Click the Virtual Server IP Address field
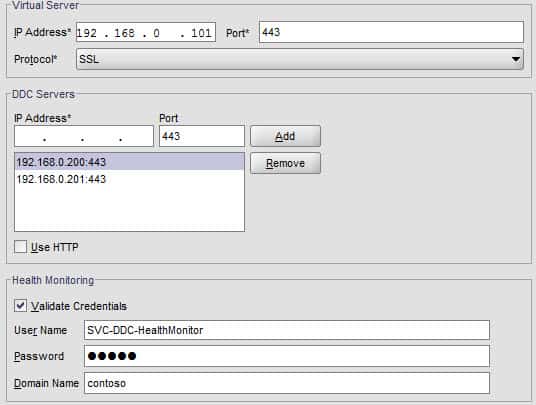This screenshot has width=536, height=405. [146, 32]
